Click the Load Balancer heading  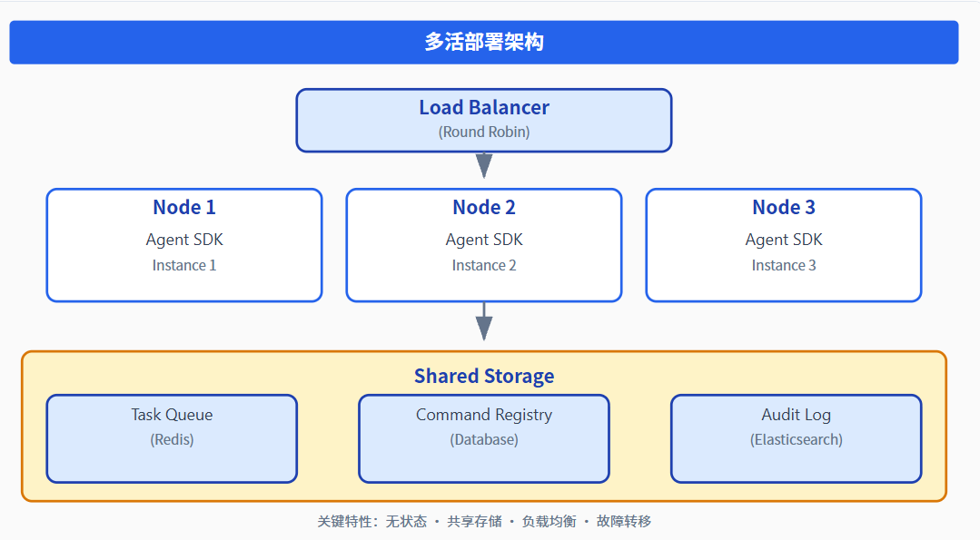484,107
